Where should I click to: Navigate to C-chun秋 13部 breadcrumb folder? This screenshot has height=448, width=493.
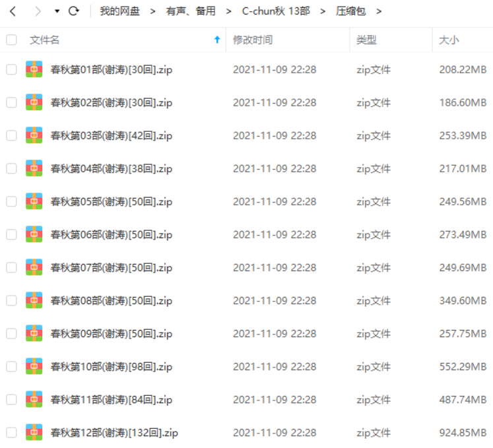pos(276,11)
